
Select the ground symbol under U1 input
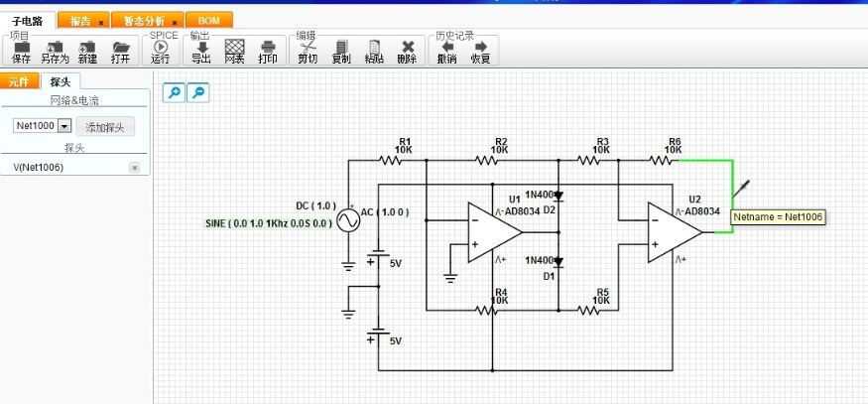pyautogui.click(x=450, y=278)
